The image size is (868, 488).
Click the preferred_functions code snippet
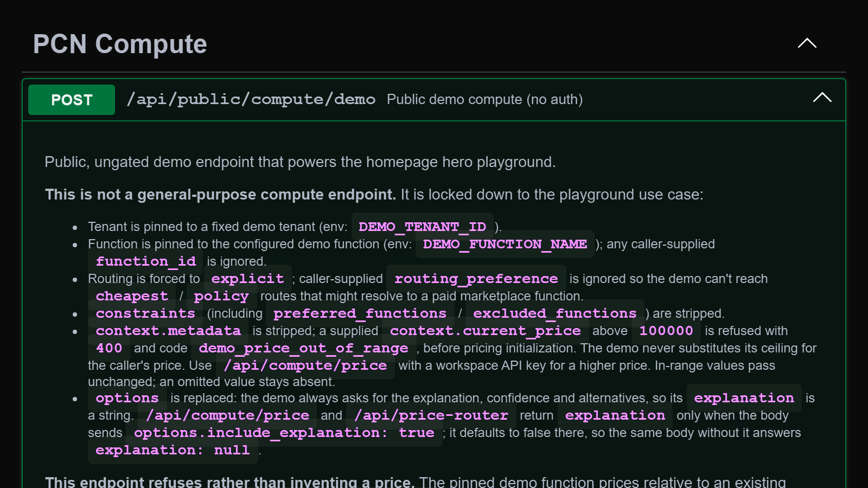coord(360,313)
